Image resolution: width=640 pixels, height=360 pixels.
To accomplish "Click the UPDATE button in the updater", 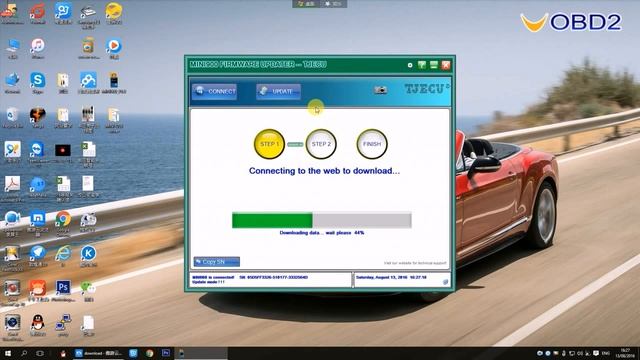I will 278,91.
